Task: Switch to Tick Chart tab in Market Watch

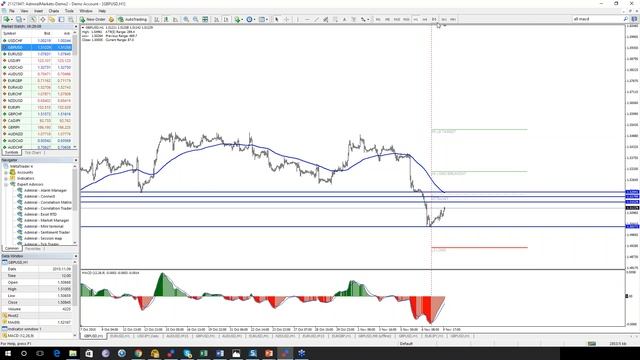Action: (34, 153)
